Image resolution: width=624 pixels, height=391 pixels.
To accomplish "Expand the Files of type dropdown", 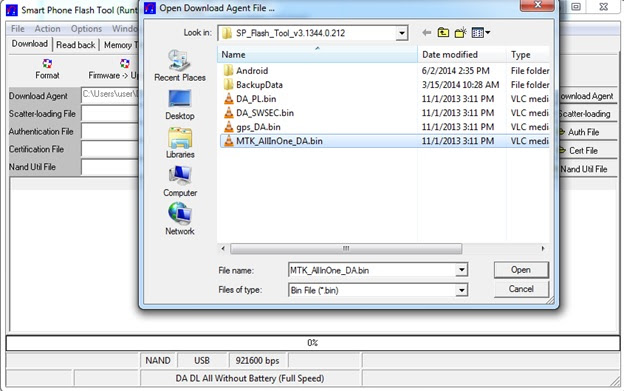I will [x=461, y=290].
